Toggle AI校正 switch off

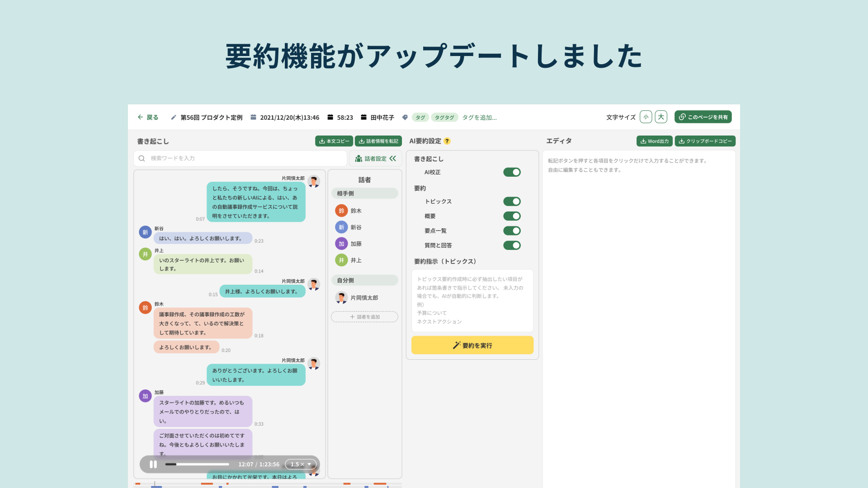coord(512,172)
